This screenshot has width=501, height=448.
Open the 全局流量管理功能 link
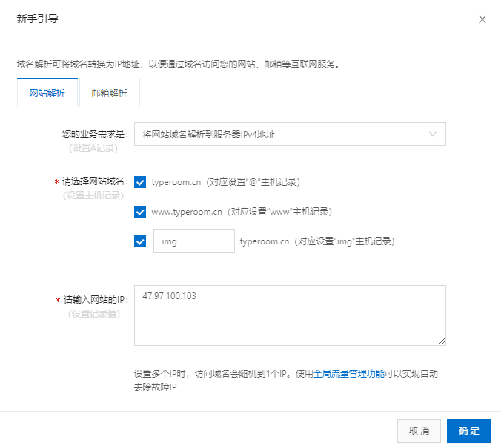coord(349,373)
